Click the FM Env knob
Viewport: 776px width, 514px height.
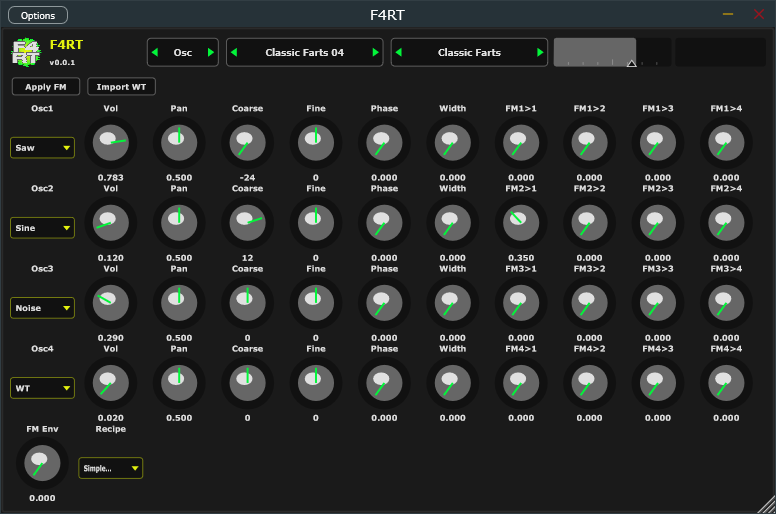[x=43, y=464]
